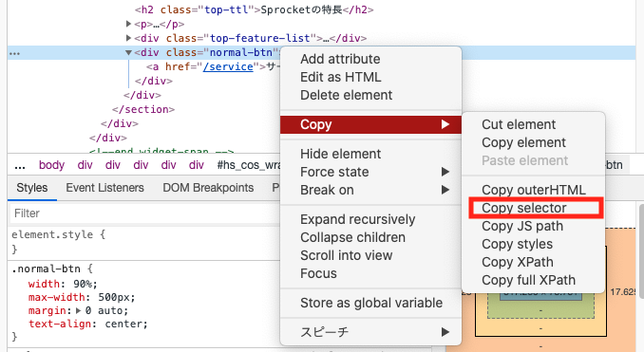Open the Force state submenu arrow
Image resolution: width=644 pixels, height=352 pixels.
pos(445,172)
